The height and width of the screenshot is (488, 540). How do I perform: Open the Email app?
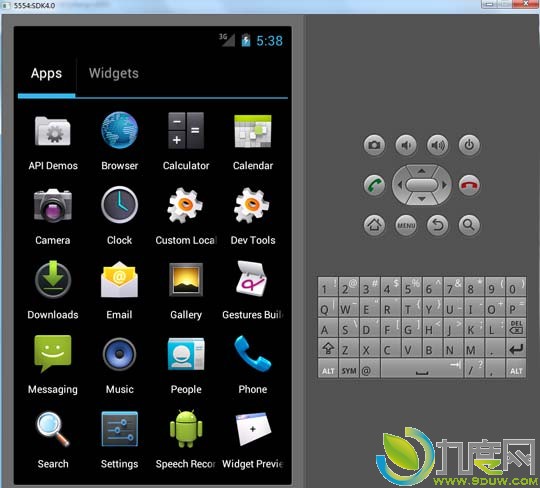pyautogui.click(x=120, y=291)
